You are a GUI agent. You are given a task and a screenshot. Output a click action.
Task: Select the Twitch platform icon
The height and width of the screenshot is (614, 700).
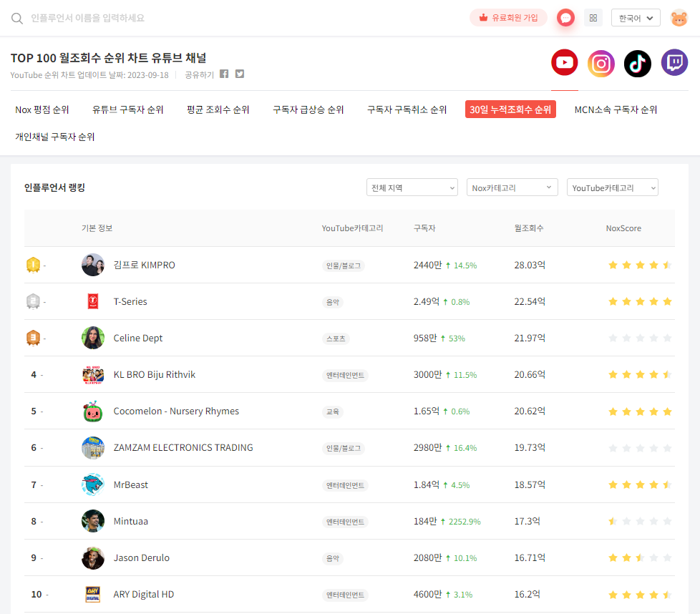[x=674, y=62]
